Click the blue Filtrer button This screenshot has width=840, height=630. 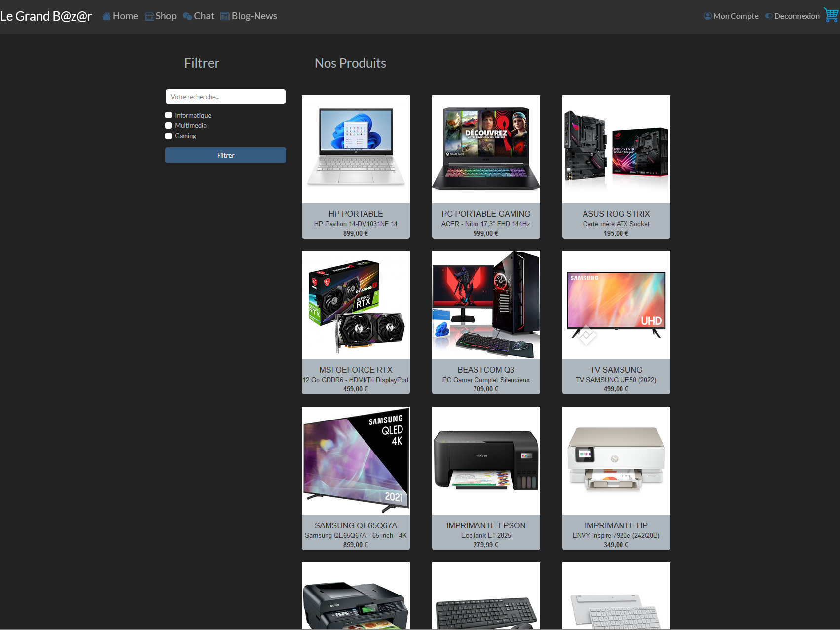225,155
